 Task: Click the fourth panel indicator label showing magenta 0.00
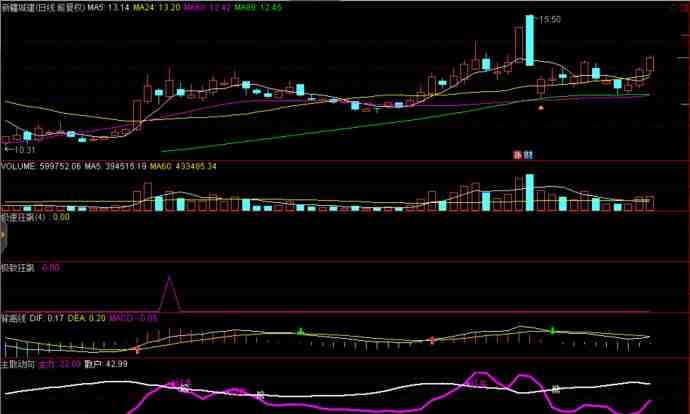(30, 267)
